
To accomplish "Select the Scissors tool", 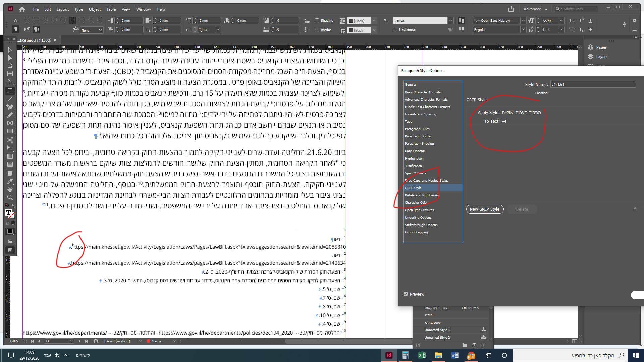I will coord(10,140).
